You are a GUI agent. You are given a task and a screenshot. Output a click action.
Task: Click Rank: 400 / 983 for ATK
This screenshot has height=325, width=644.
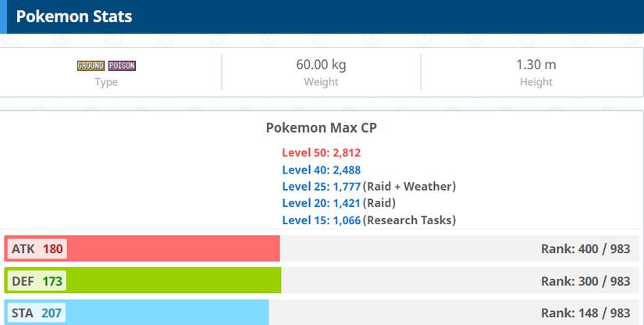585,248
